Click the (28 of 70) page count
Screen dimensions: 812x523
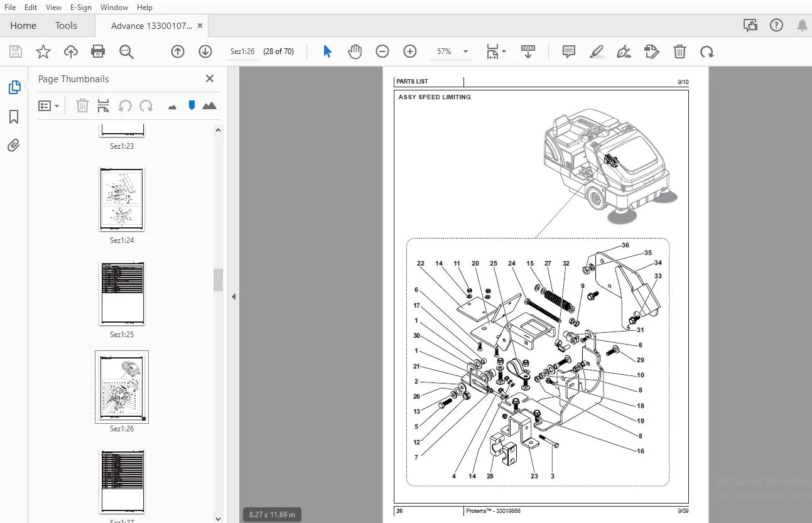tap(278, 51)
